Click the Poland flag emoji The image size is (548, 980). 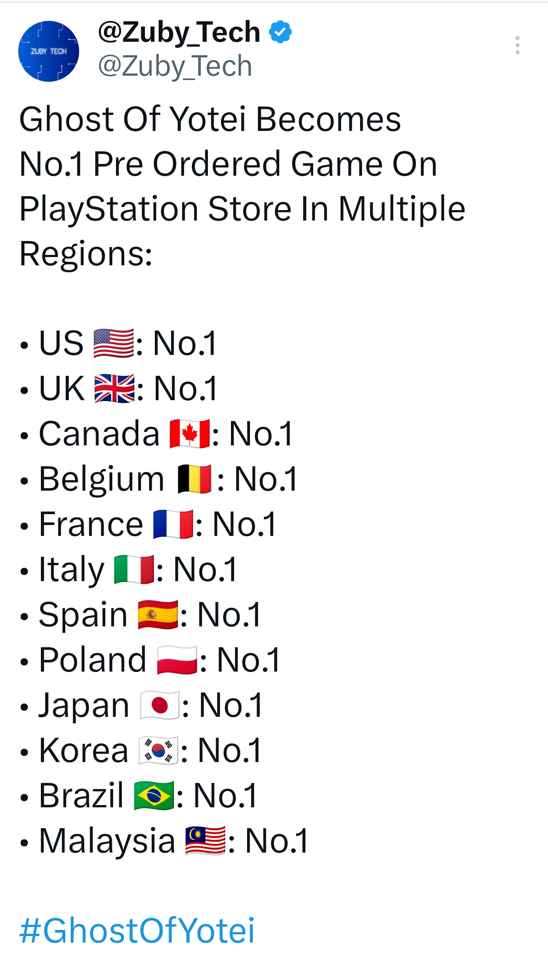tap(177, 660)
